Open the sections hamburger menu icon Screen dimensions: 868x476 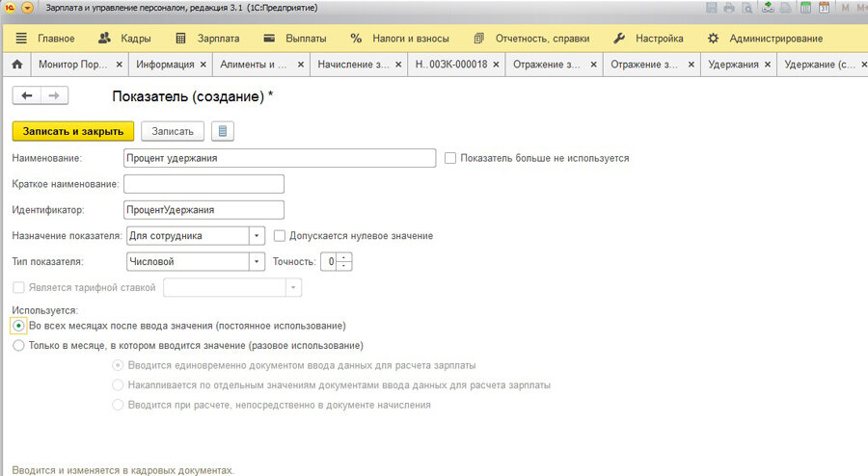21,39
